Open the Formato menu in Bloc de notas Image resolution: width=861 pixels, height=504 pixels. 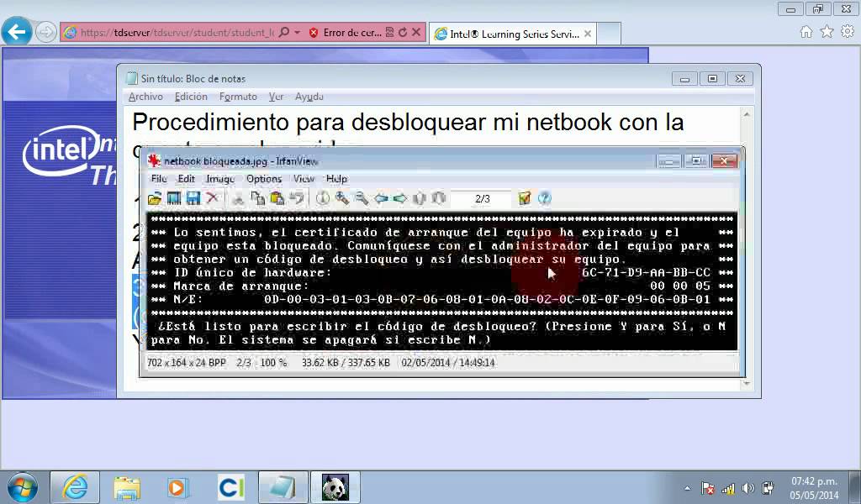(x=238, y=97)
